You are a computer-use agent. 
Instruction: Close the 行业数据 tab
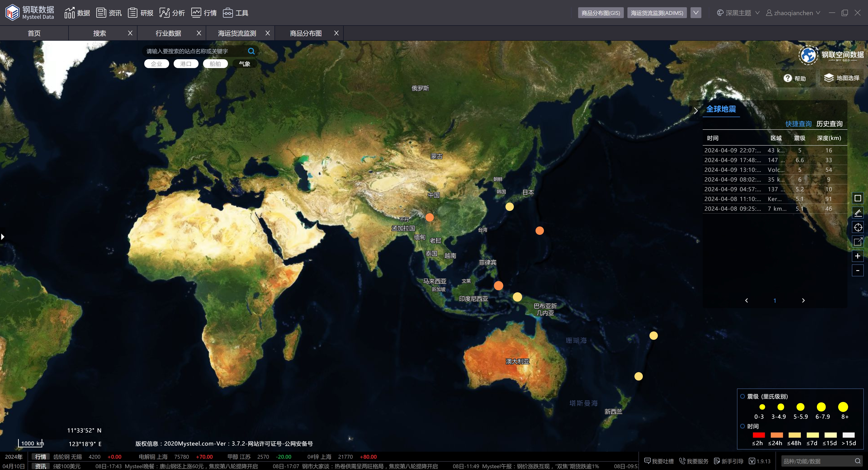[x=199, y=33]
